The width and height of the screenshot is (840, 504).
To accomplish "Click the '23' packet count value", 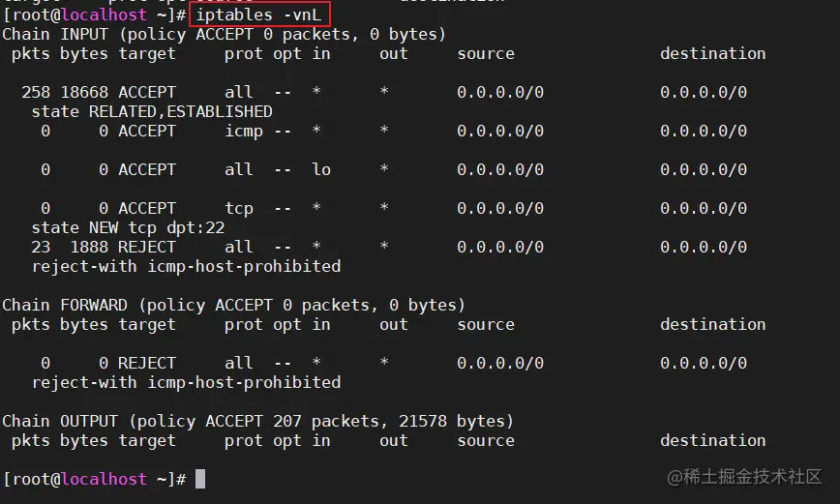I will tap(41, 247).
